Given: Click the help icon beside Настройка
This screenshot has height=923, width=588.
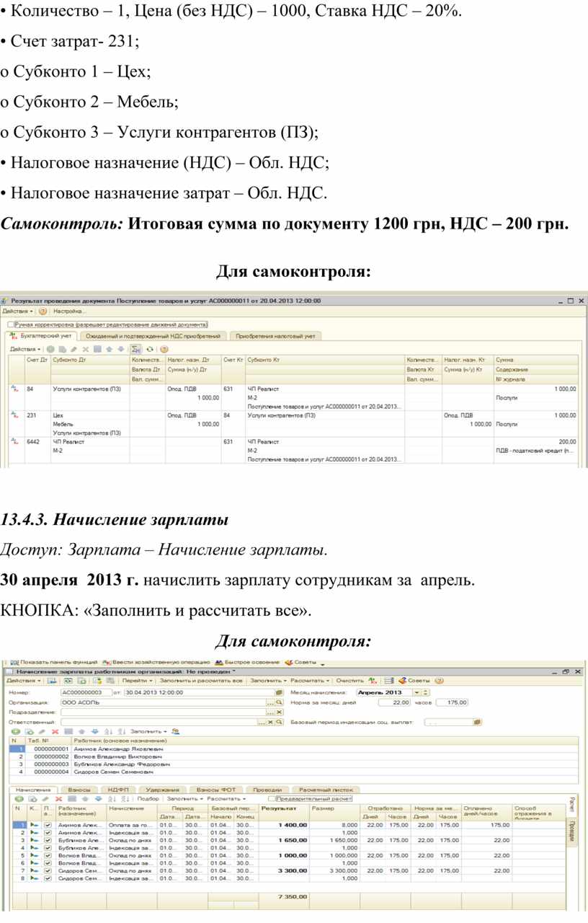Looking at the screenshot, I should [43, 311].
